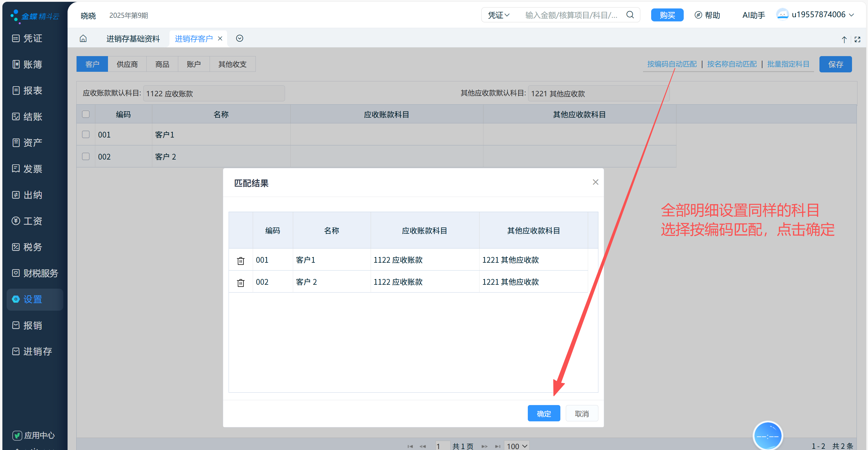Click the scroll-to-top arrow icon
The height and width of the screenshot is (450, 868).
[x=844, y=40]
